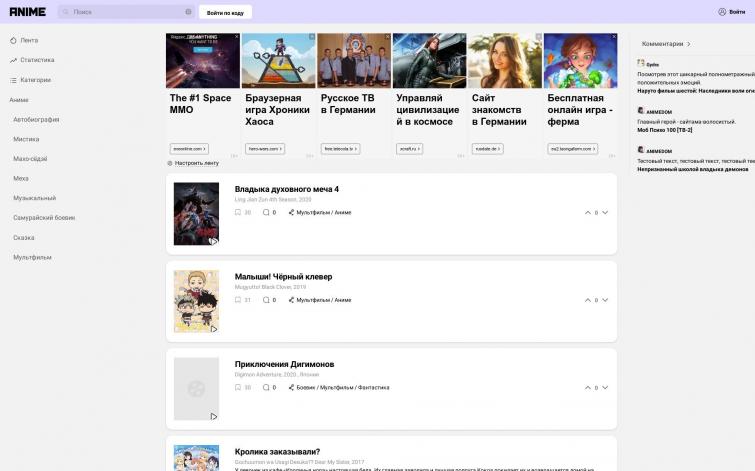
Task: Click Мультфильм / Аниме under Владыка духовного меча
Action: click(324, 212)
